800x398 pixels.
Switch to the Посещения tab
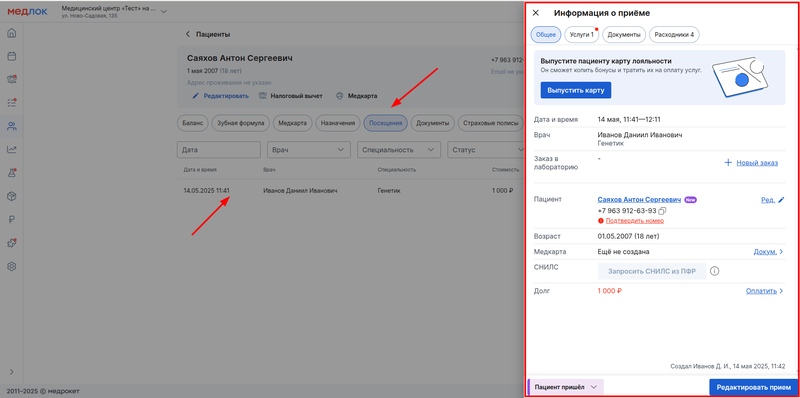(x=386, y=123)
